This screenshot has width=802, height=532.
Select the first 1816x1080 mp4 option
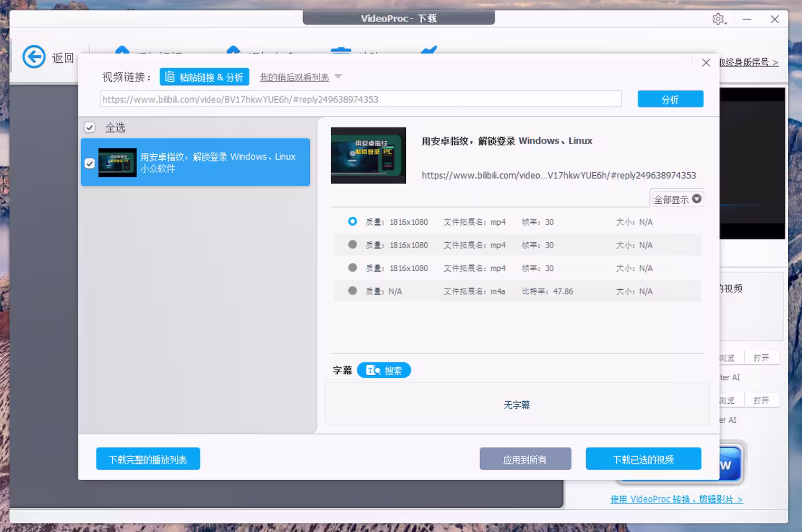point(352,222)
